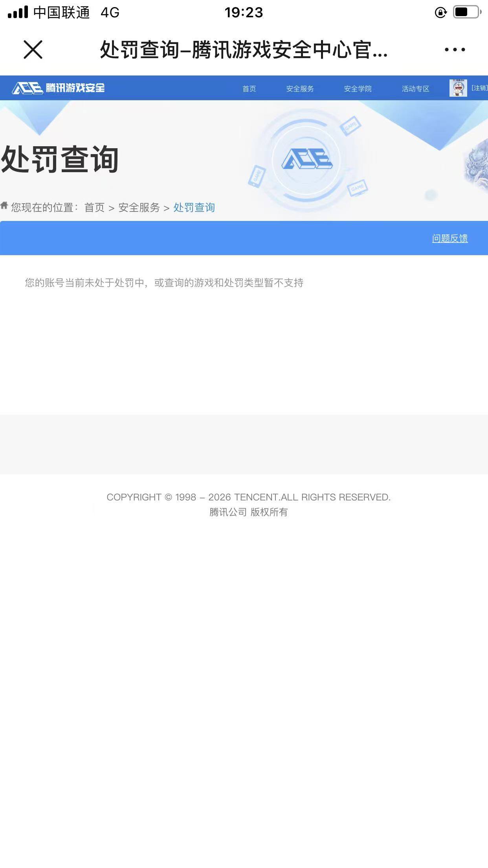Open the 安全学院 navigation menu

click(x=358, y=88)
